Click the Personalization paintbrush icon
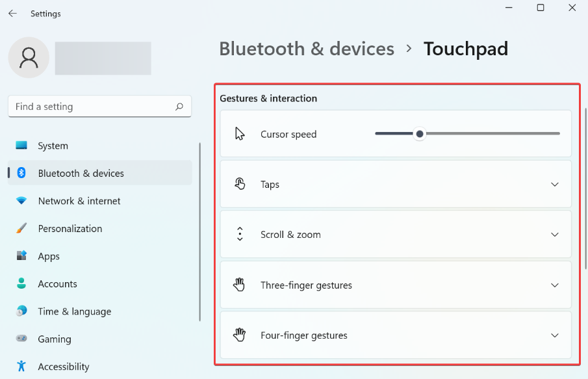 pos(21,229)
